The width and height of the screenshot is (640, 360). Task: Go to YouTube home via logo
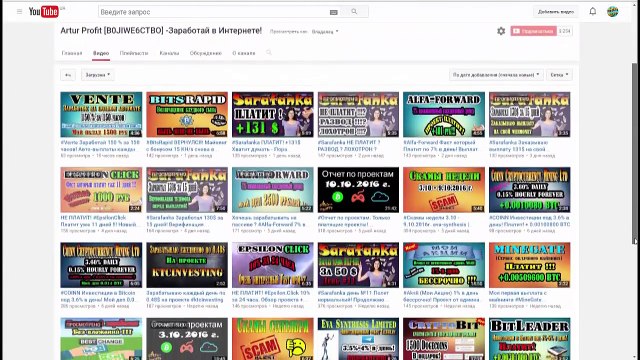[44, 11]
